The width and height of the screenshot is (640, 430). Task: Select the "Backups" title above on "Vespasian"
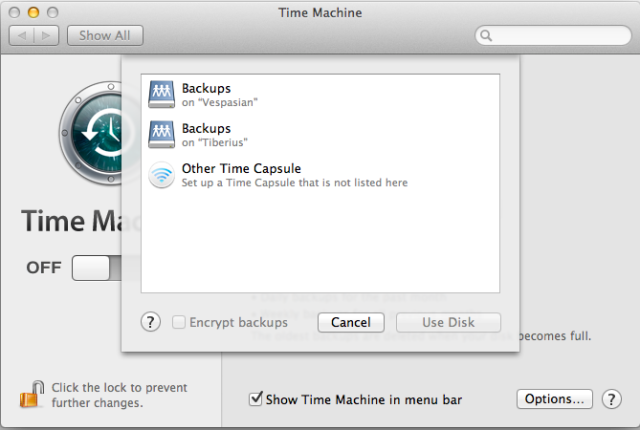206,88
